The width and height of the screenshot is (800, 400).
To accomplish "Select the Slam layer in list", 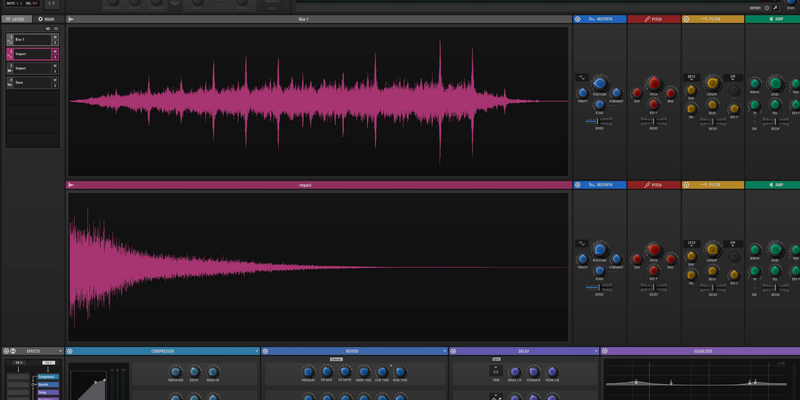I will click(x=30, y=82).
